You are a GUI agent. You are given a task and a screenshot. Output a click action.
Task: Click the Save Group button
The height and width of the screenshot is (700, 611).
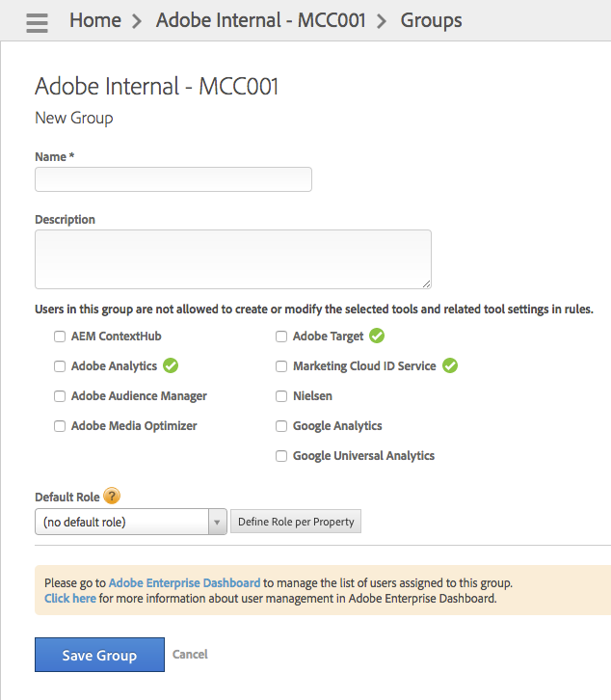99,655
